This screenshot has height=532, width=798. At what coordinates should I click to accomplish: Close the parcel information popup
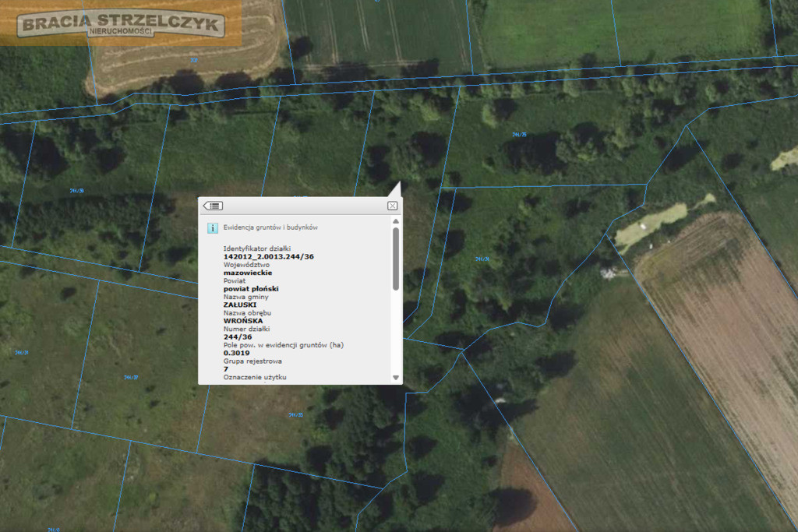(393, 206)
